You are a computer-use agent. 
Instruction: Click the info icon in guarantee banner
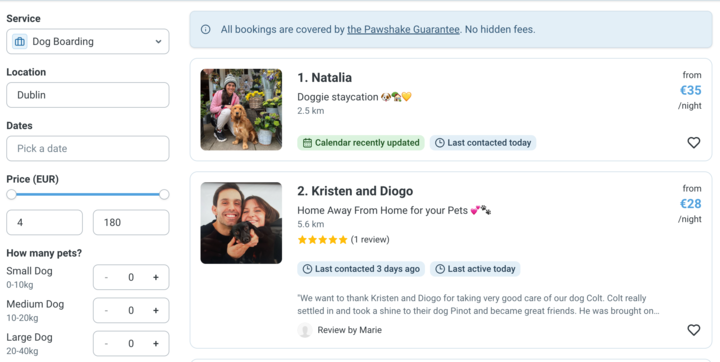click(206, 29)
